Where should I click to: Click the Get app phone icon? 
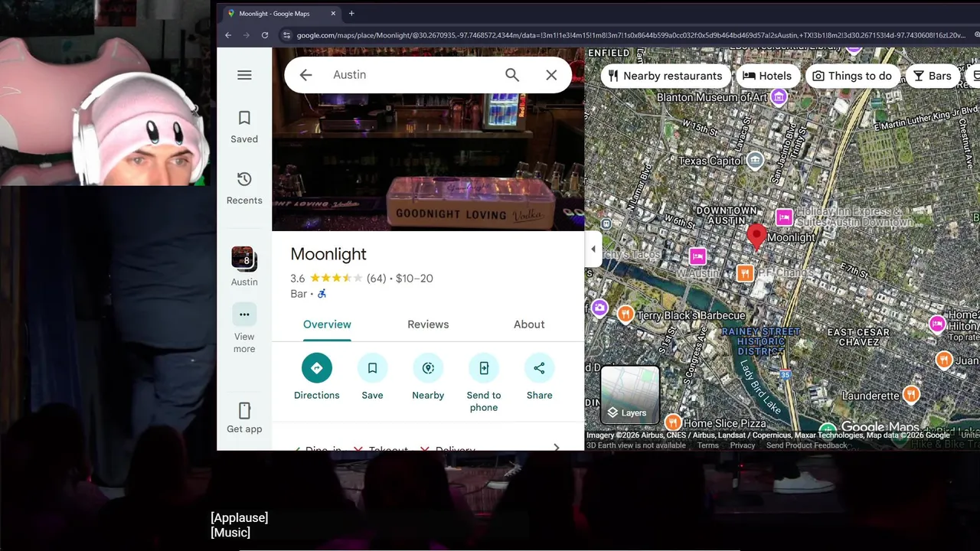coord(244,411)
